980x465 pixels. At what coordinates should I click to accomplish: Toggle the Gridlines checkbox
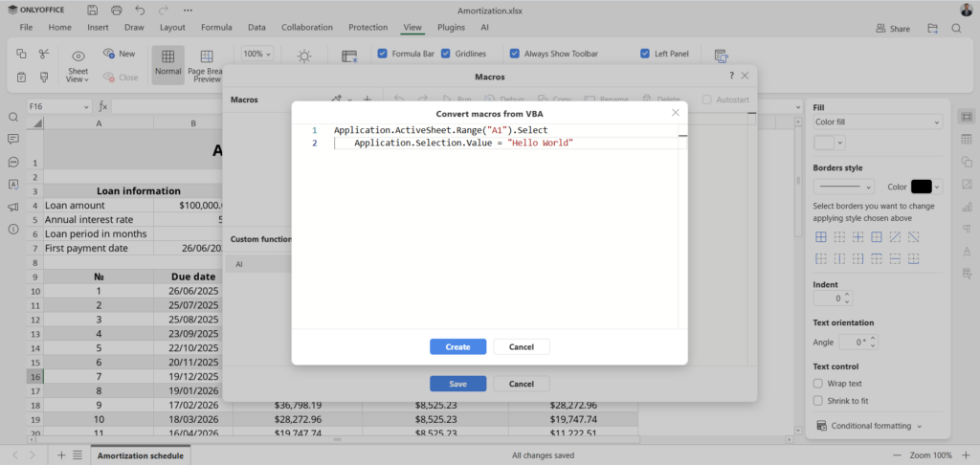click(446, 54)
